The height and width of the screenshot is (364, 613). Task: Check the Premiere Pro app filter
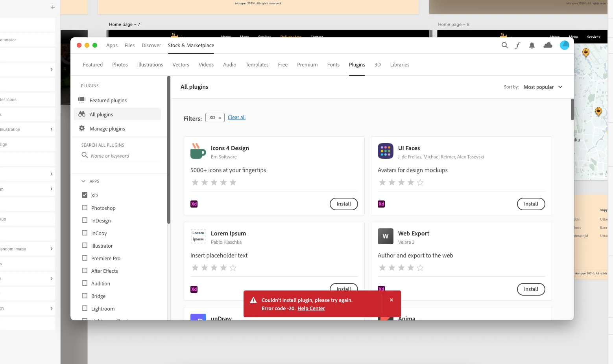(x=85, y=258)
